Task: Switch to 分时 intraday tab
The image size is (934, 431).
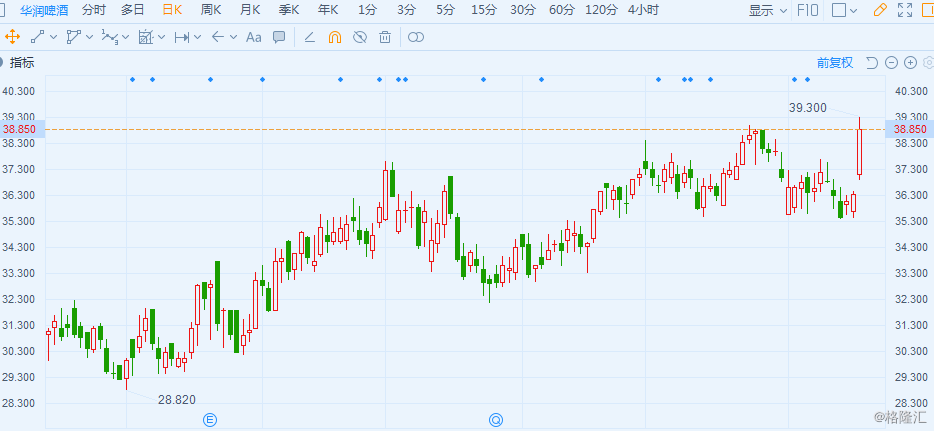Action: 94,10
